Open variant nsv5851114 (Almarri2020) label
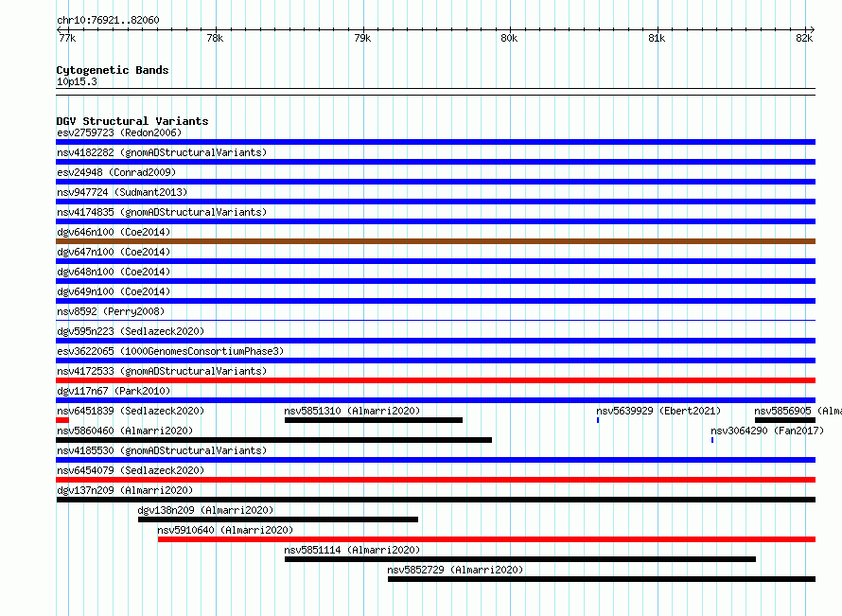Screen dimensions: 842x616 click(352, 550)
